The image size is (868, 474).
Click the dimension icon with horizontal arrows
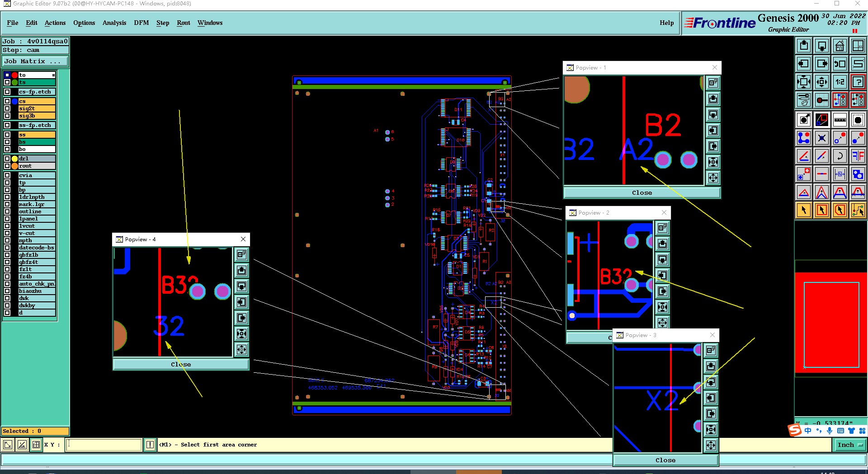pyautogui.click(x=840, y=174)
